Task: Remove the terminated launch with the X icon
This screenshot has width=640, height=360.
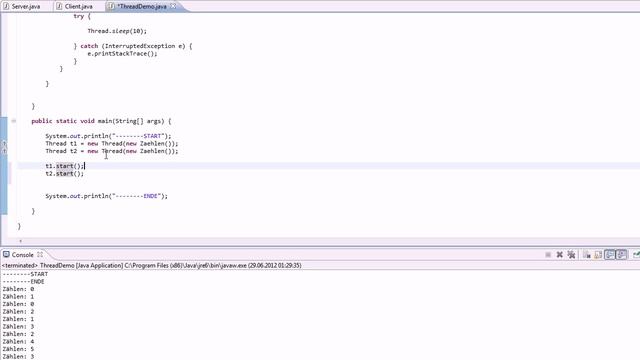Action: click(560, 255)
